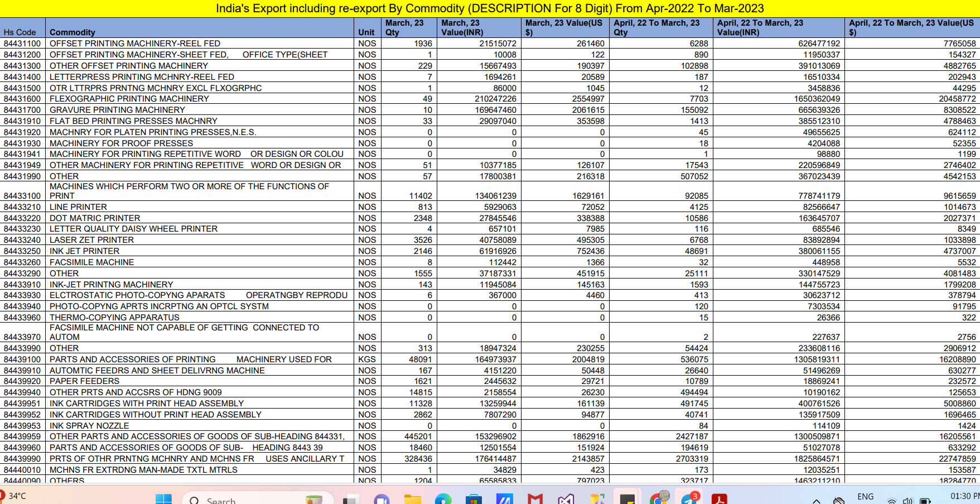This screenshot has height=504, width=980.
Task: Open Telegram with notification badge
Action: click(x=689, y=498)
